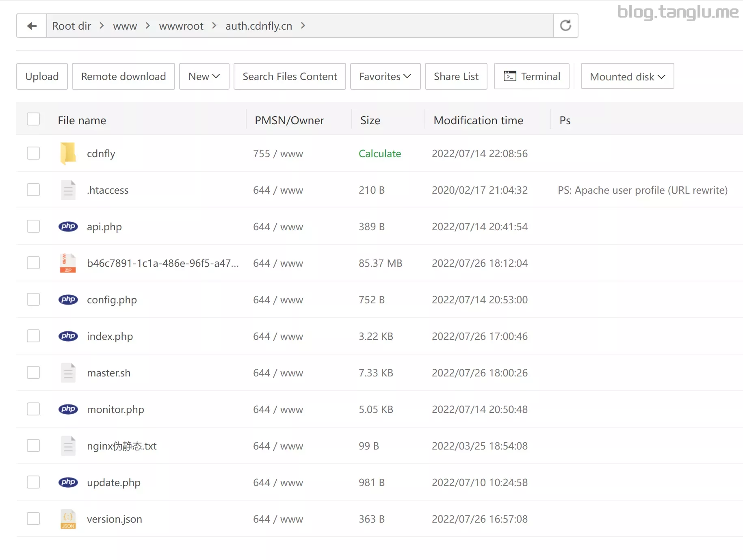The height and width of the screenshot is (560, 743).
Task: Click the refresh directory icon
Action: click(565, 26)
